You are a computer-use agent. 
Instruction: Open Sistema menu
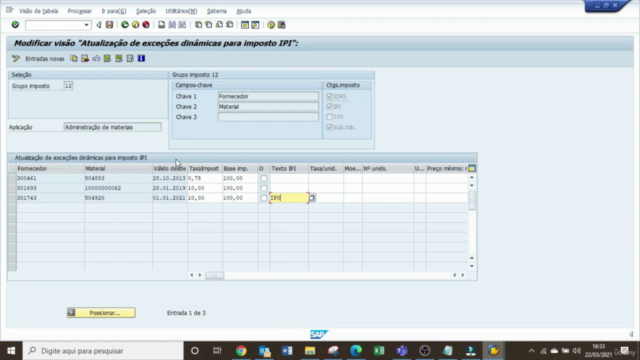[x=217, y=11]
